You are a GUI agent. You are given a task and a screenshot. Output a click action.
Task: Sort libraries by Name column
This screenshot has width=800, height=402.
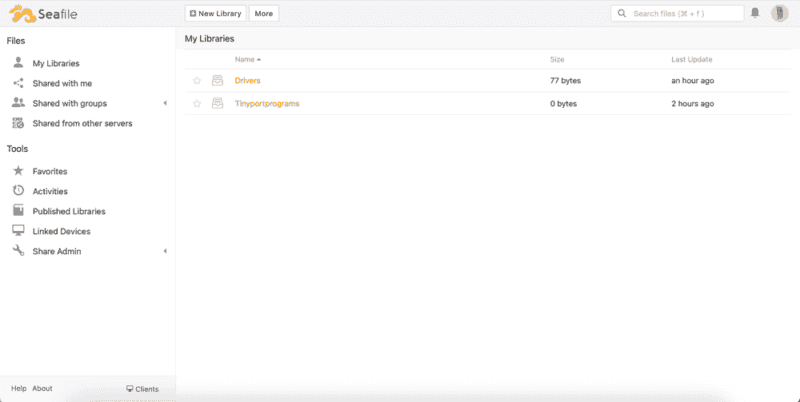coord(247,60)
